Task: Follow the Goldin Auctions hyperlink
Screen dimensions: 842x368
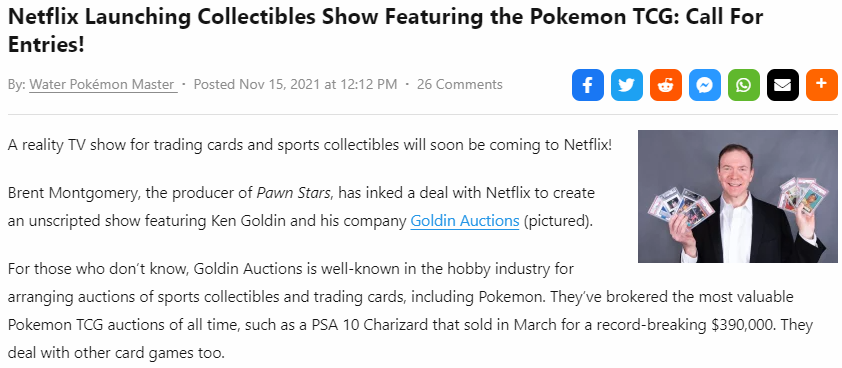Action: [x=464, y=221]
